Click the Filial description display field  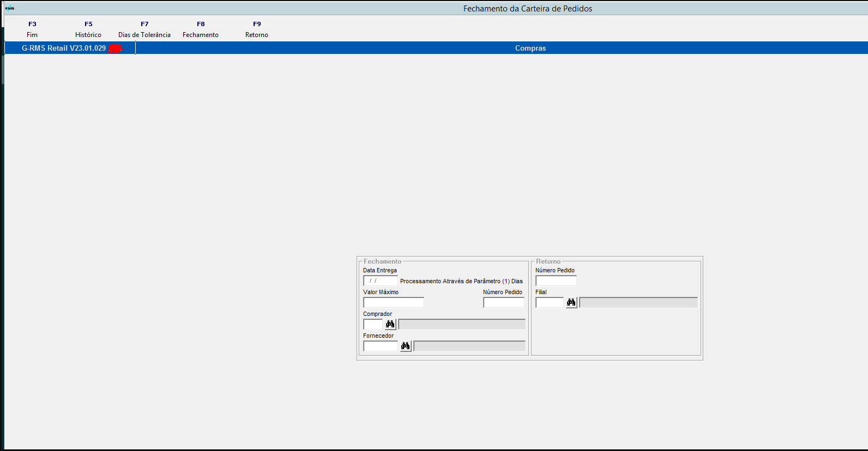pyautogui.click(x=638, y=302)
